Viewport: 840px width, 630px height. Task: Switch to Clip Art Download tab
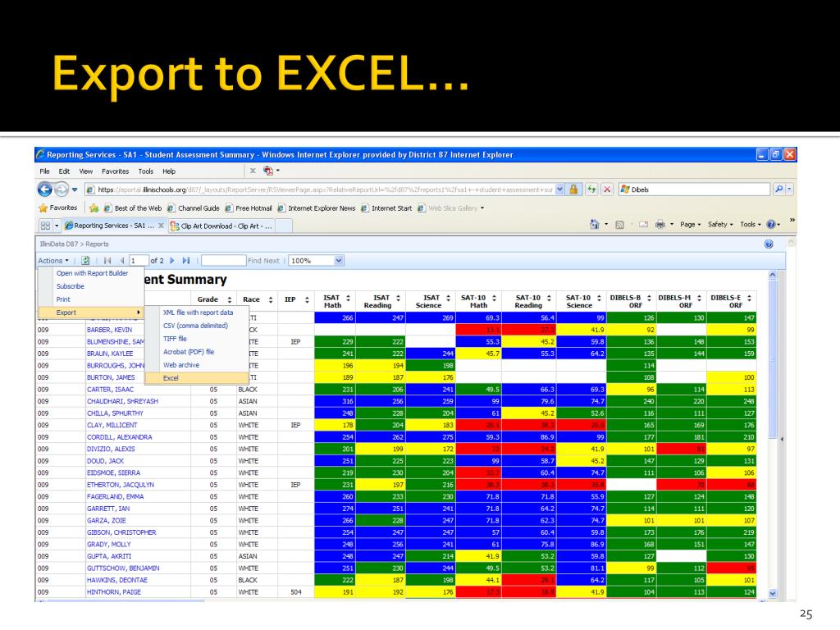tap(222, 226)
